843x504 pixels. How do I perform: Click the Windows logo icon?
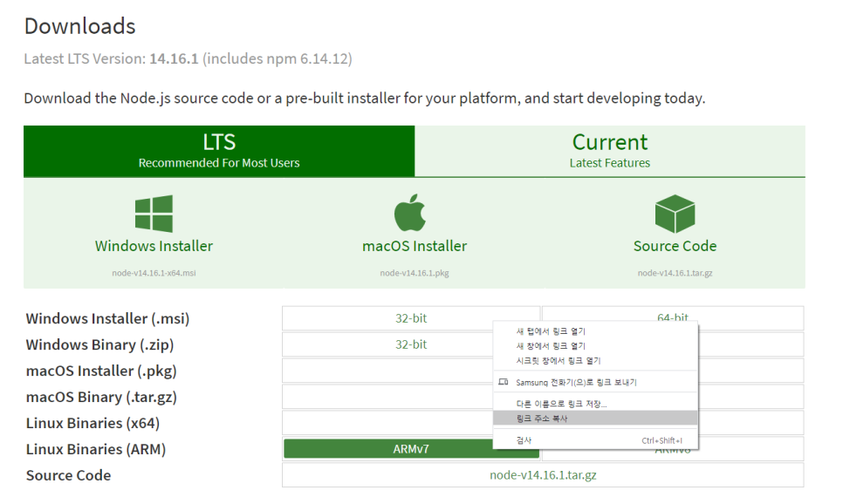tap(154, 214)
